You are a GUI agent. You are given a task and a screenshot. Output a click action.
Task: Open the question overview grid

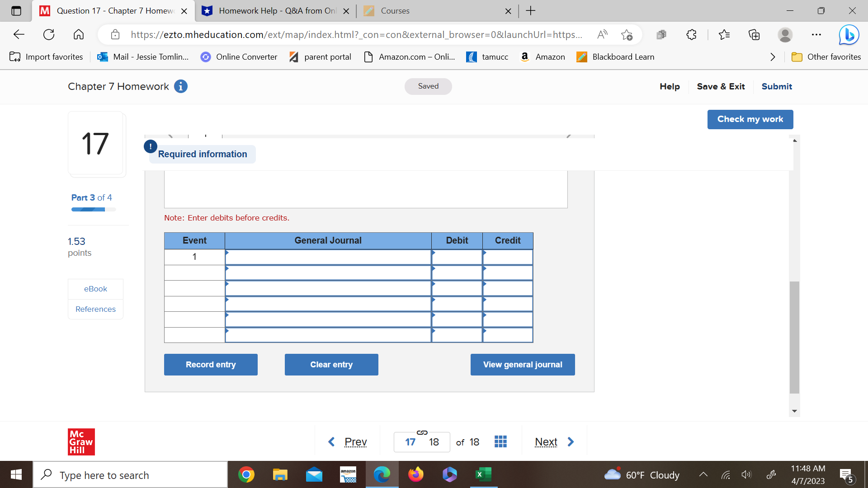coord(500,441)
